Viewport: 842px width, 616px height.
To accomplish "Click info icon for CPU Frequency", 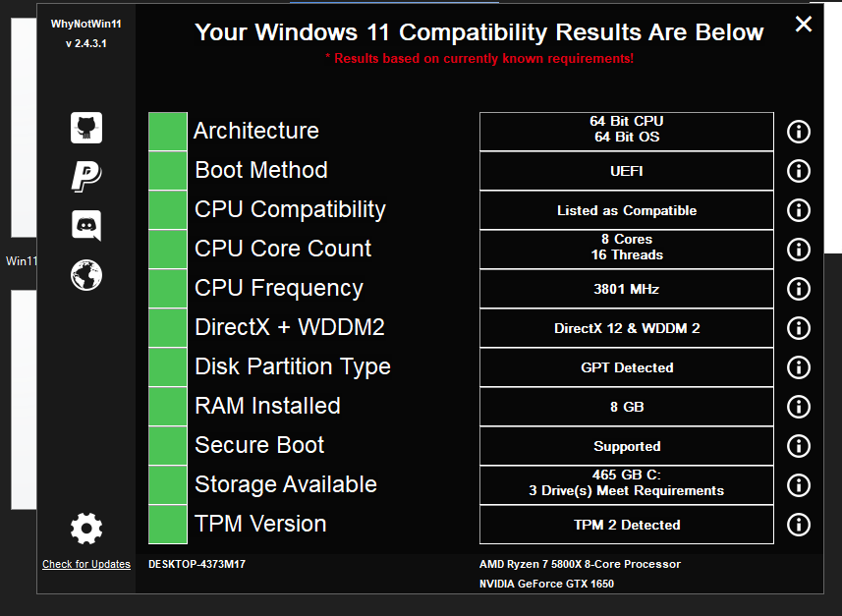I will pos(799,288).
